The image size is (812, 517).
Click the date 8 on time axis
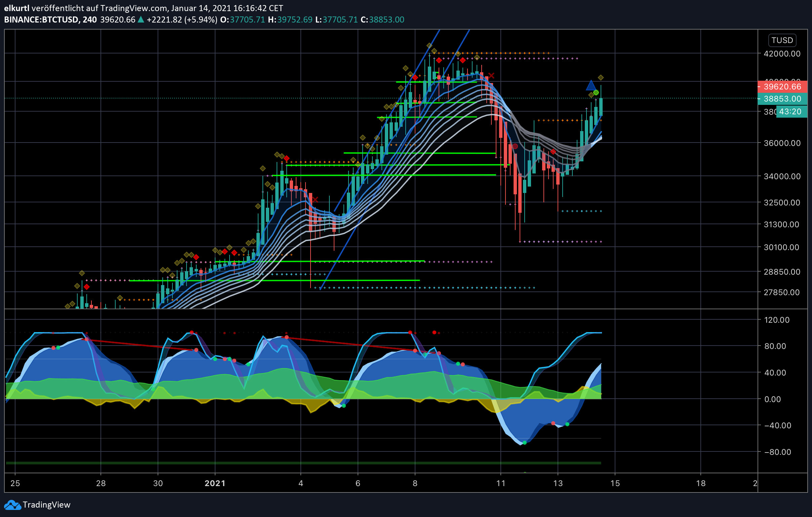(415, 484)
